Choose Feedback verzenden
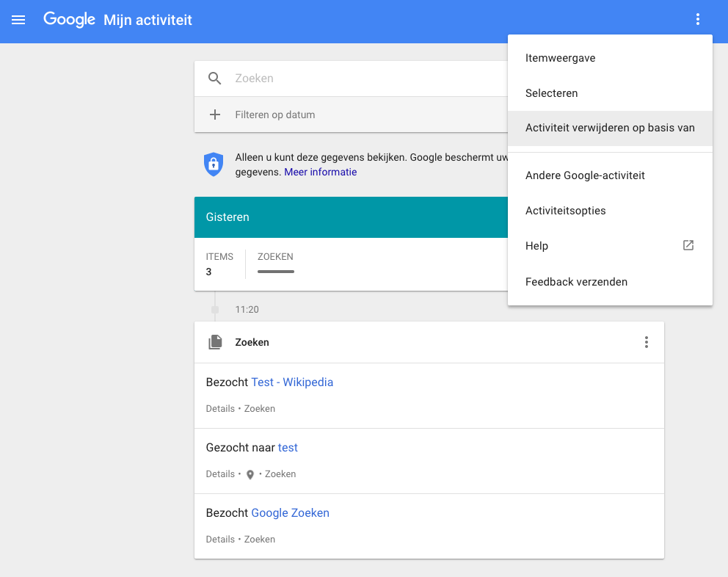Viewport: 728px width, 577px height. coord(576,281)
